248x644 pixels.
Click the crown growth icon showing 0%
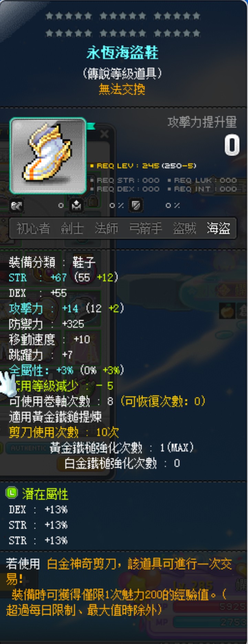click(x=76, y=206)
